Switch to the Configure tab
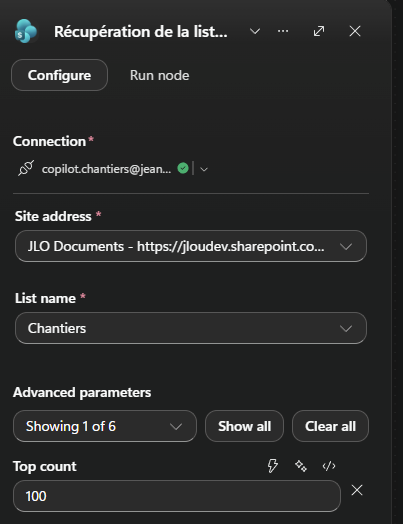403x524 pixels. point(59,75)
